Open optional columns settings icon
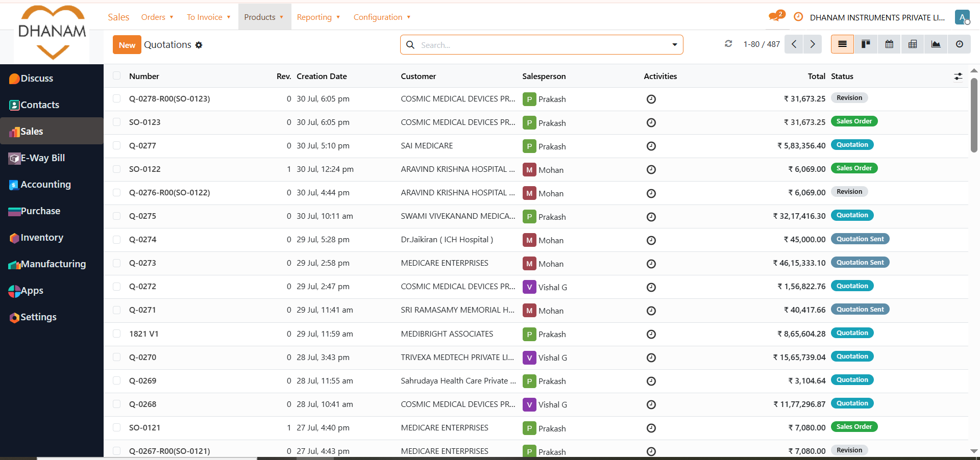This screenshot has width=980, height=460. tap(958, 76)
